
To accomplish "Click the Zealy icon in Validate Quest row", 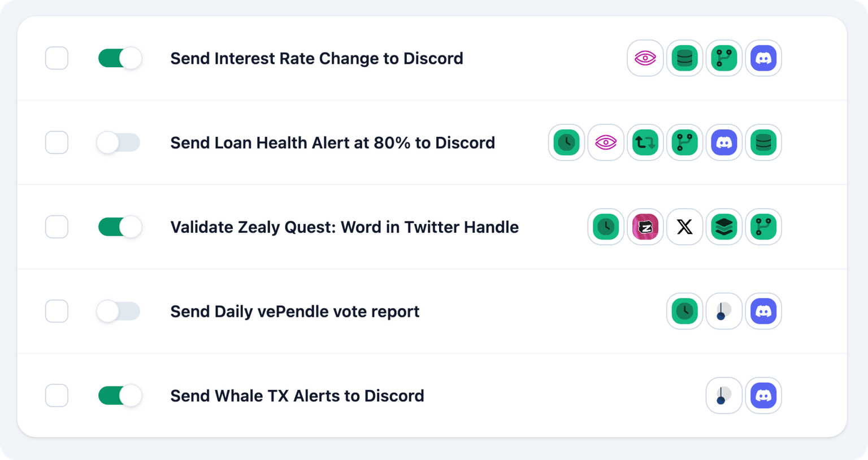I will [645, 227].
